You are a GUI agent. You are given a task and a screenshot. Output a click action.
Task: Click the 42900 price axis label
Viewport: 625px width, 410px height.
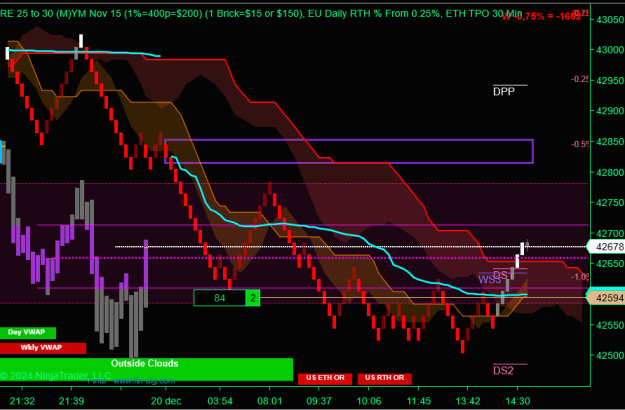[x=610, y=111]
